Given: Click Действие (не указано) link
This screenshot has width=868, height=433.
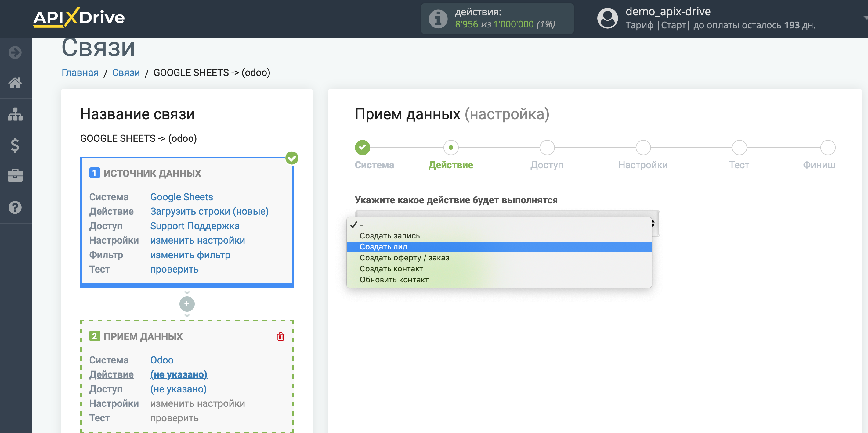Looking at the screenshot, I should point(179,374).
